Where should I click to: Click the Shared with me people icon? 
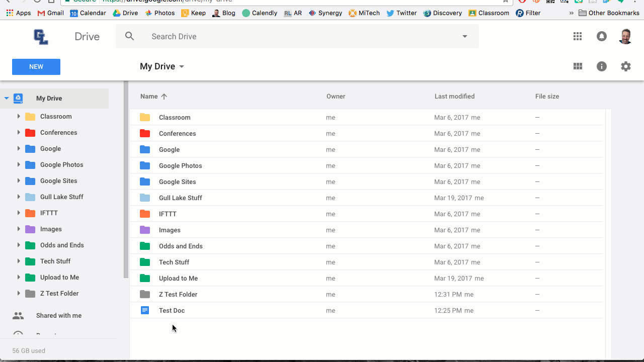(18, 316)
